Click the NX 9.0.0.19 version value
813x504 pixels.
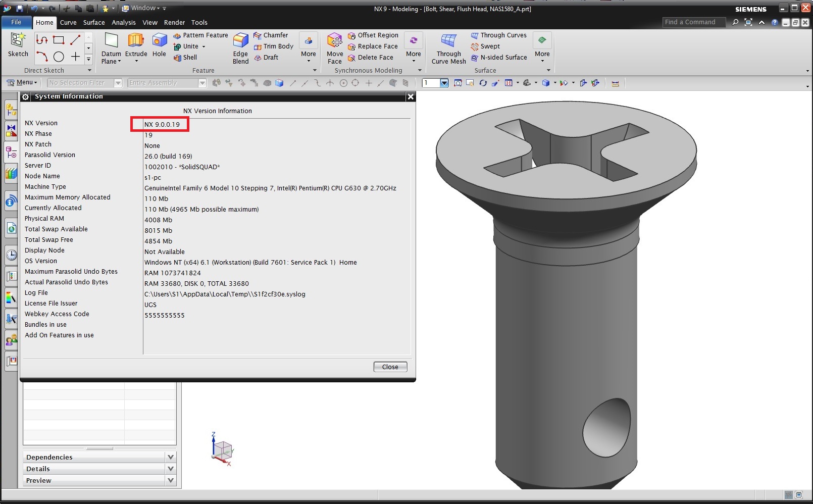coord(162,124)
